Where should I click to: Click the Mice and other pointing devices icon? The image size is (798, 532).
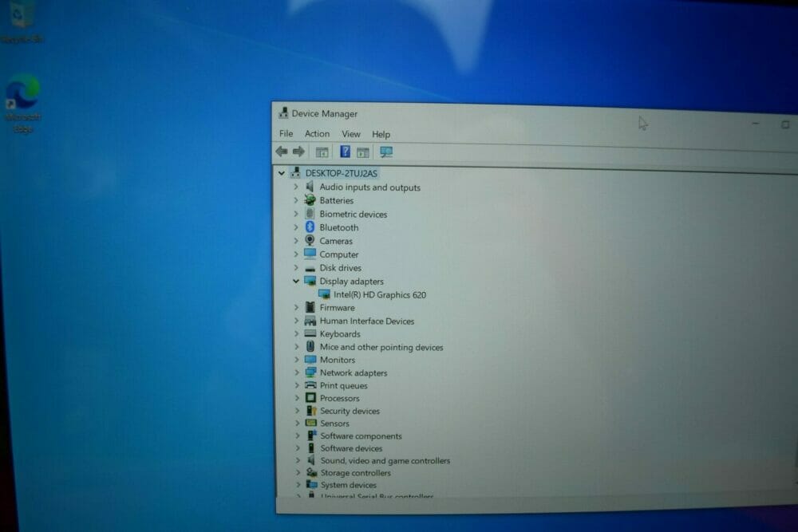coord(310,346)
